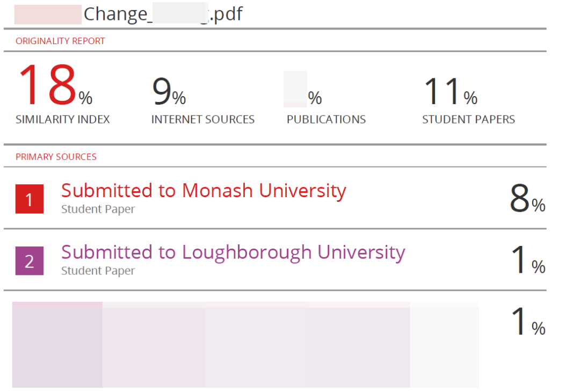Click the blurred third source entry

pos(245,345)
